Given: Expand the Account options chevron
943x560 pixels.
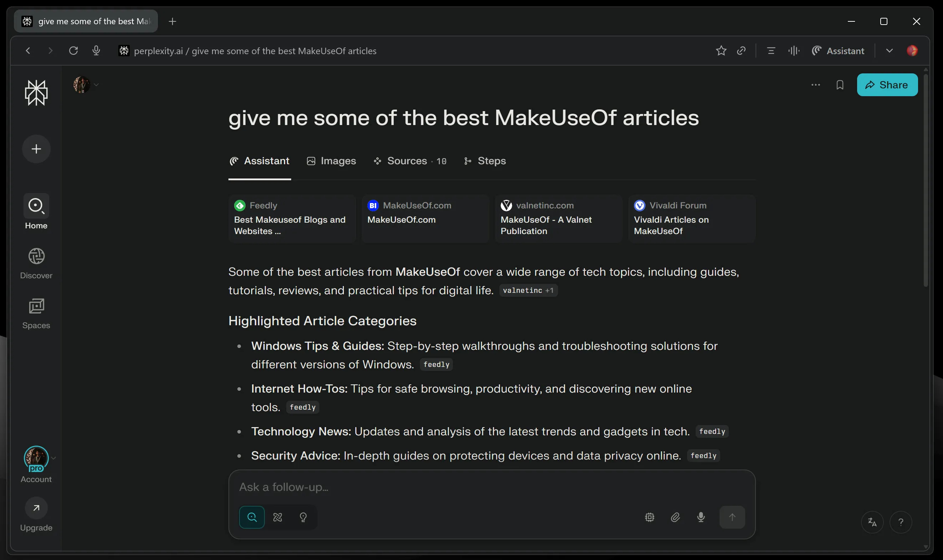Looking at the screenshot, I should [54, 457].
